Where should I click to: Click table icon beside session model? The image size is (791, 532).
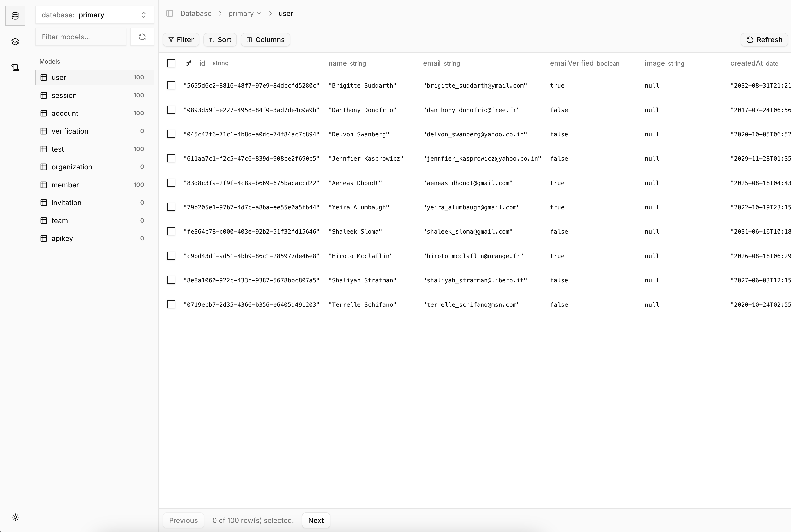point(44,95)
